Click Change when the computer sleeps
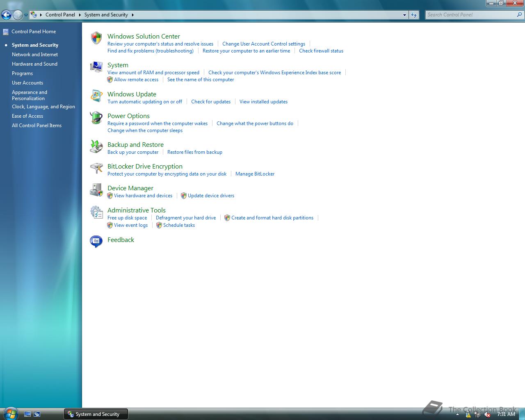Viewport: 525px width, 420px height. 145,130
